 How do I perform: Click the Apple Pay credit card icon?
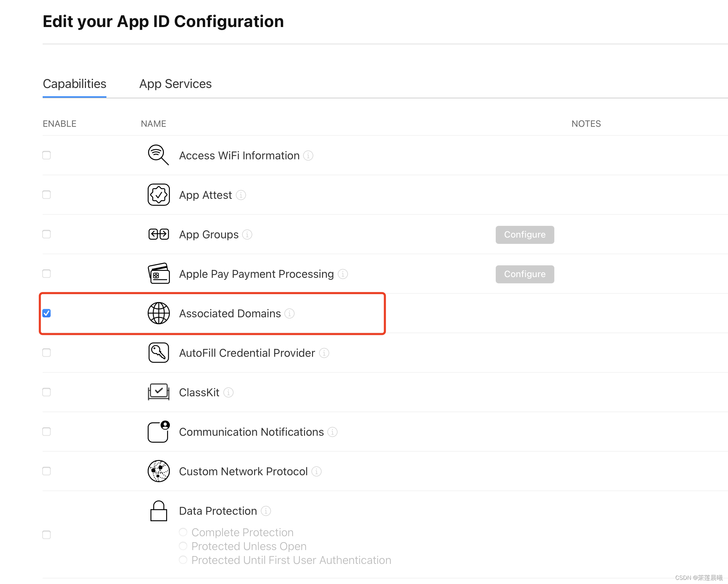(158, 274)
